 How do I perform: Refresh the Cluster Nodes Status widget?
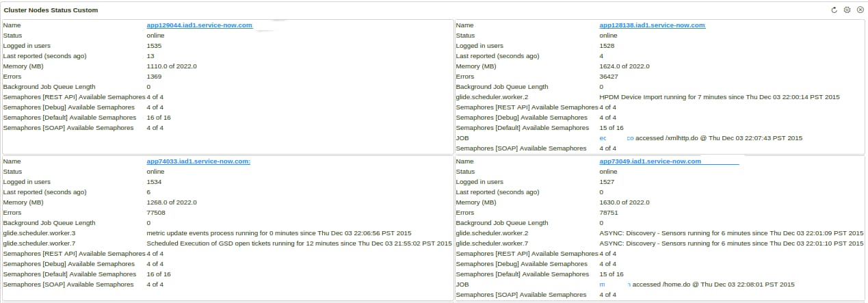tap(834, 10)
